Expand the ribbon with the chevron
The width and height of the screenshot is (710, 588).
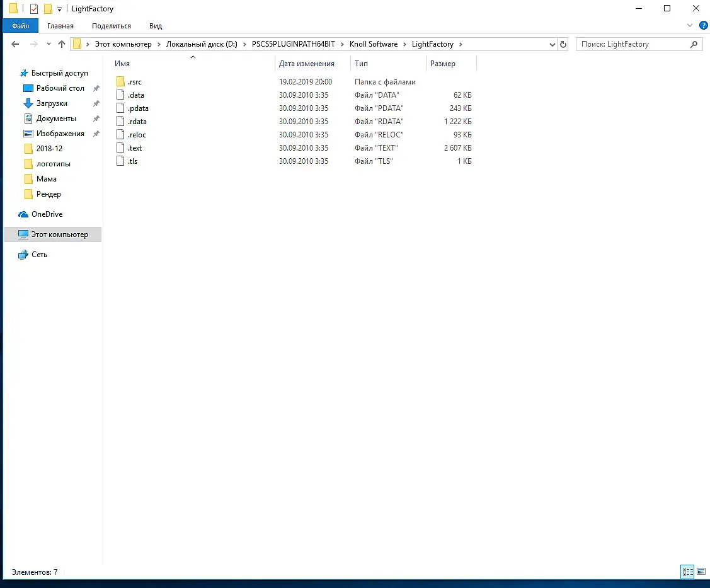tap(689, 25)
